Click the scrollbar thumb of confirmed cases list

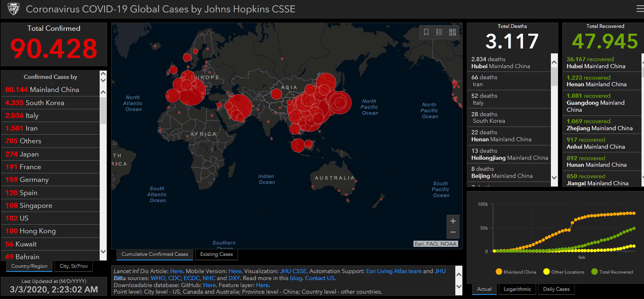[103, 110]
